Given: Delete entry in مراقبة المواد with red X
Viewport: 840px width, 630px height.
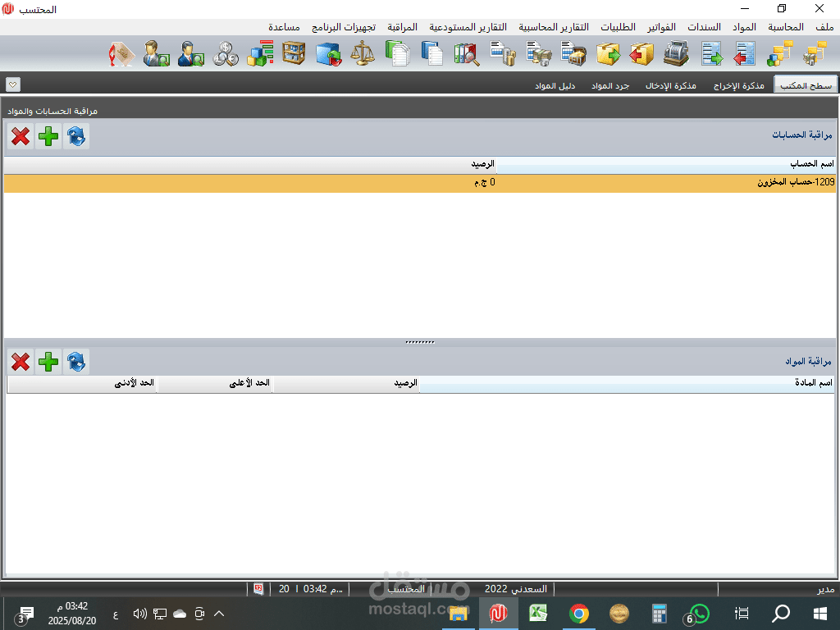Looking at the screenshot, I should (21, 362).
